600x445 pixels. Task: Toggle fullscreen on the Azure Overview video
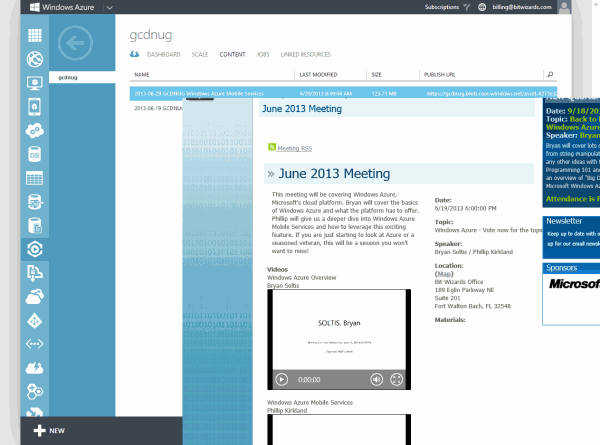pyautogui.click(x=396, y=380)
